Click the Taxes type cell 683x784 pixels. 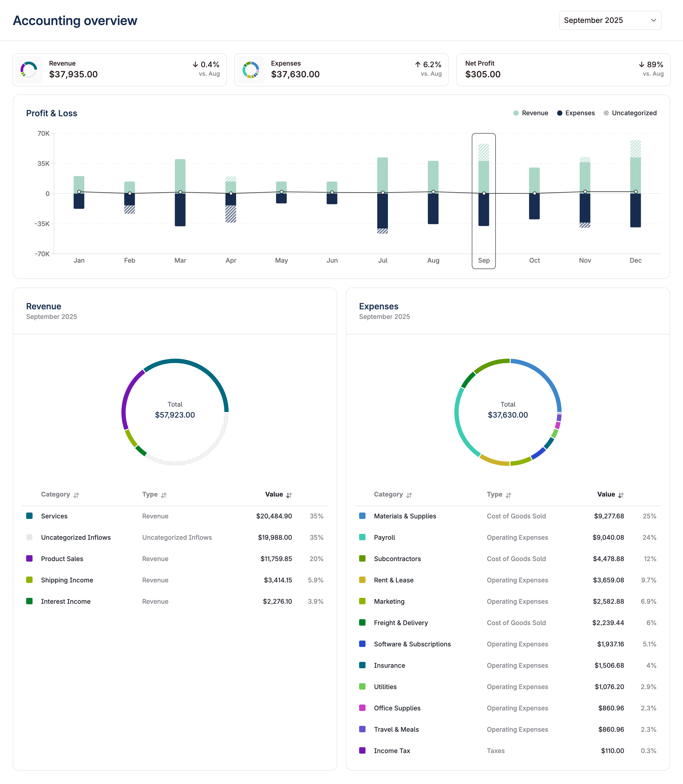click(495, 751)
